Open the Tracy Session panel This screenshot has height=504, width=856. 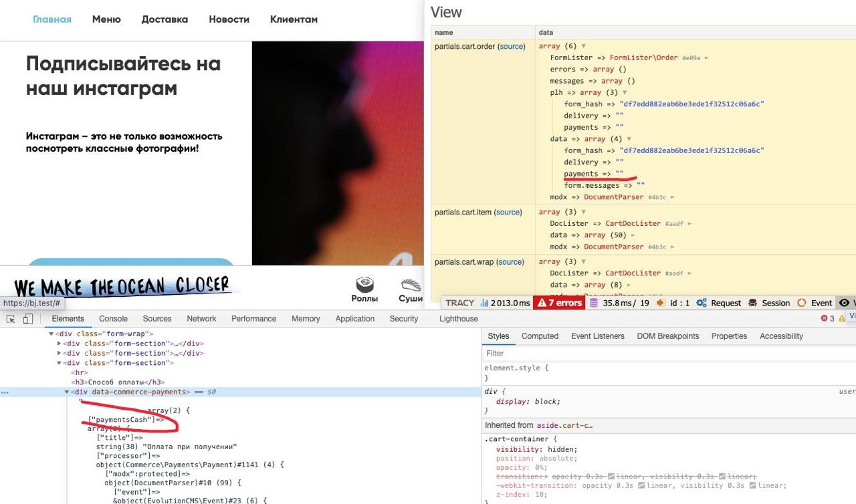[769, 303]
